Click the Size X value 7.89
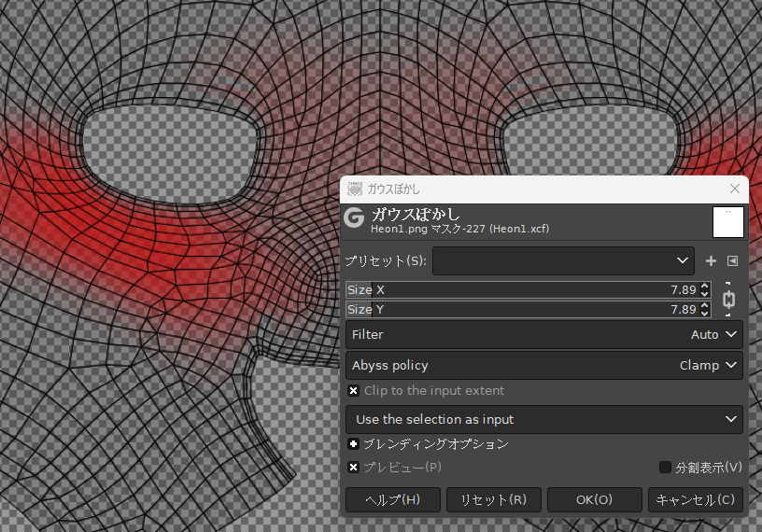 (684, 289)
